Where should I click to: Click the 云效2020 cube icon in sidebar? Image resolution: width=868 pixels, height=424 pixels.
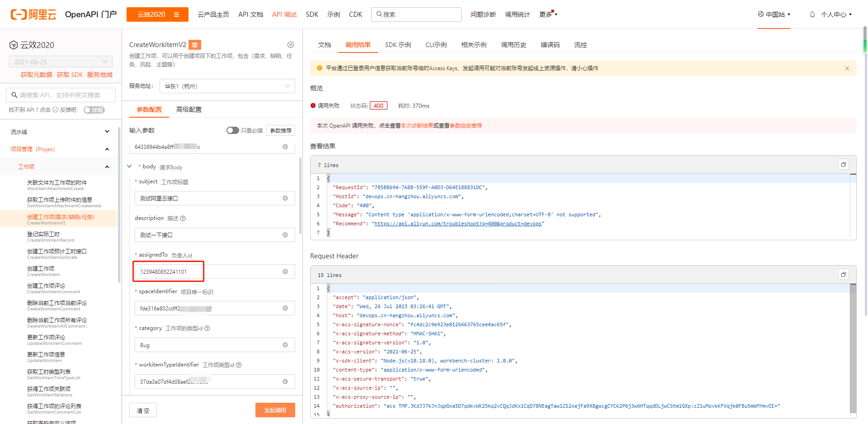tap(14, 45)
